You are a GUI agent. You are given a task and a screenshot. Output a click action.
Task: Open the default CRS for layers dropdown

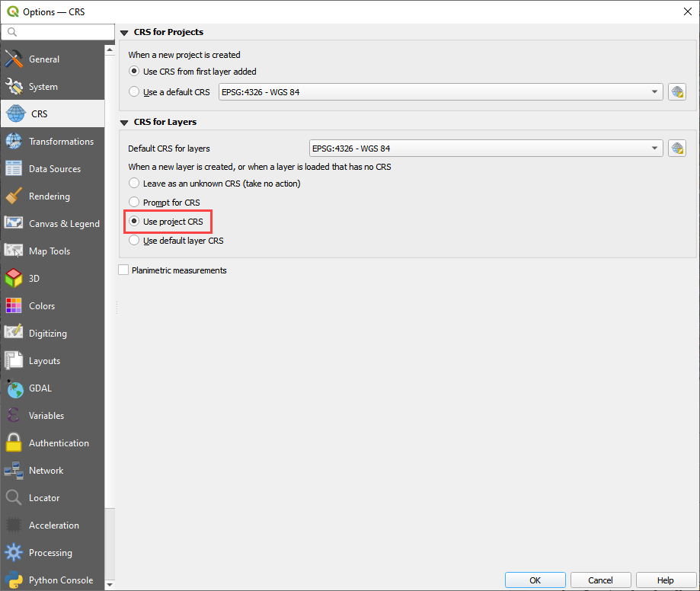click(485, 149)
